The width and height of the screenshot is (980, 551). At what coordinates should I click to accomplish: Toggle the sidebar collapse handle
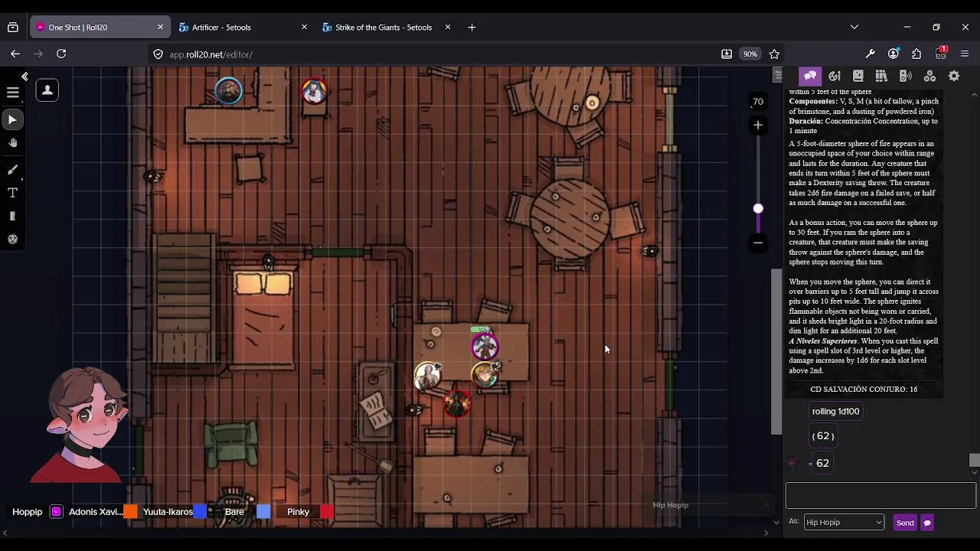click(x=778, y=75)
